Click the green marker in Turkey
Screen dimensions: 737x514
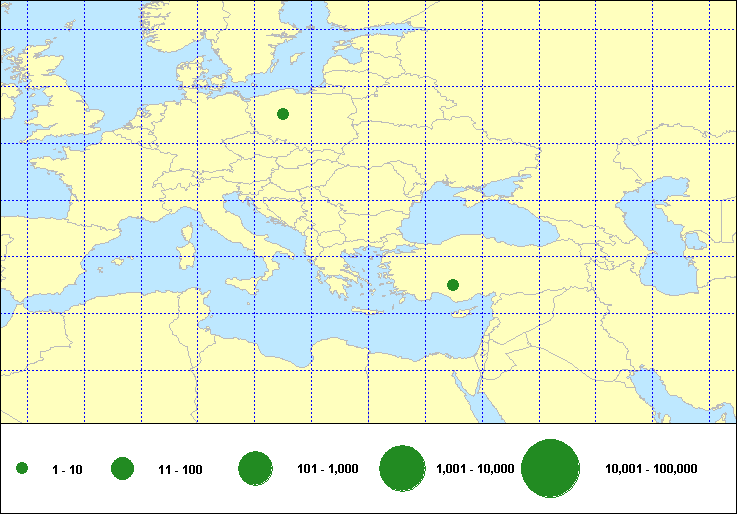click(452, 285)
